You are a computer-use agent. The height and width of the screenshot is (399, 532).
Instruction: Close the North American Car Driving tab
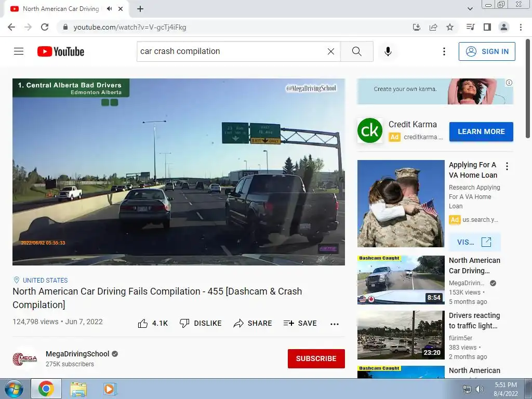click(x=121, y=9)
